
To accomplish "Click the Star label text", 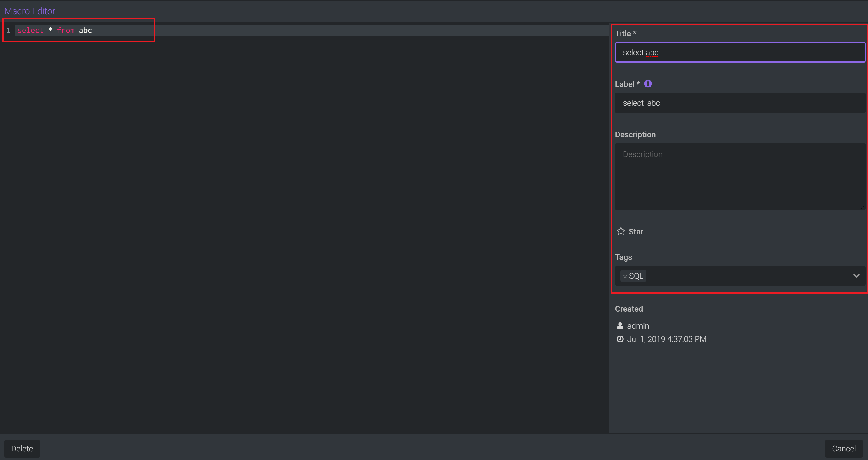I will click(636, 232).
